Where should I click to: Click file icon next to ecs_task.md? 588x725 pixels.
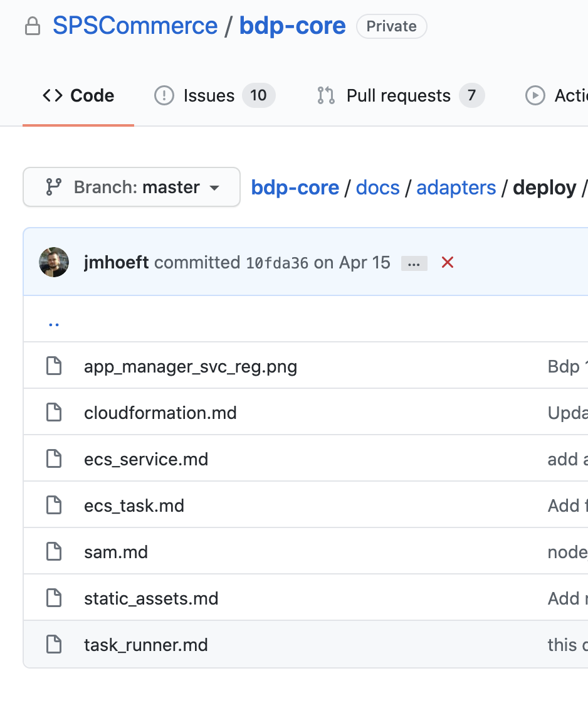pyautogui.click(x=54, y=505)
